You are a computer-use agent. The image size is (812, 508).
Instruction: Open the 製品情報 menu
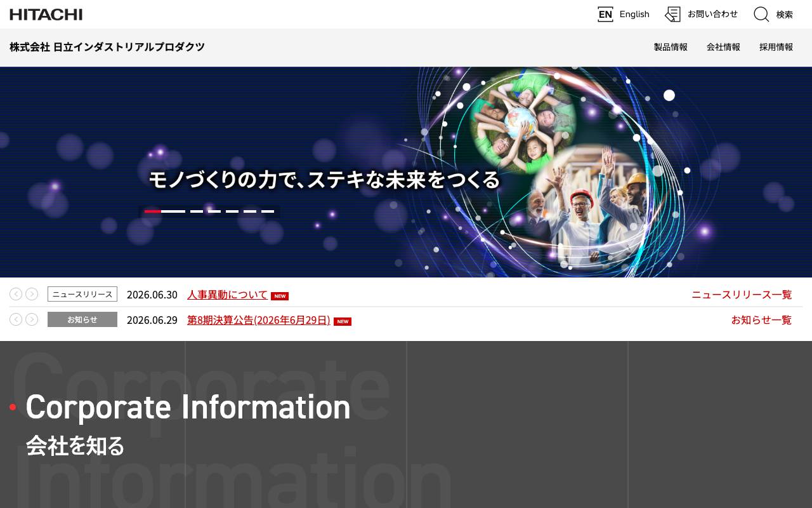tap(671, 47)
